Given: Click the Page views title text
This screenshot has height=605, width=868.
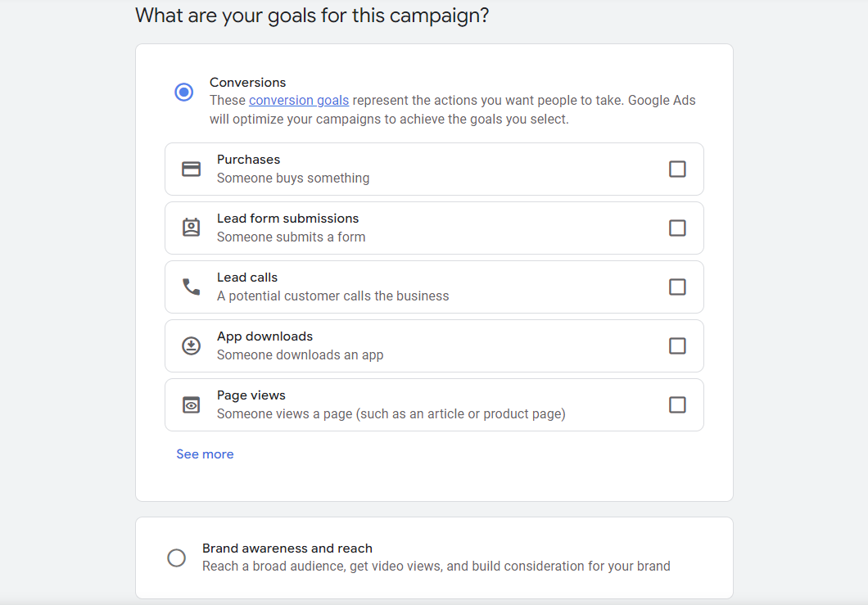Looking at the screenshot, I should 251,395.
